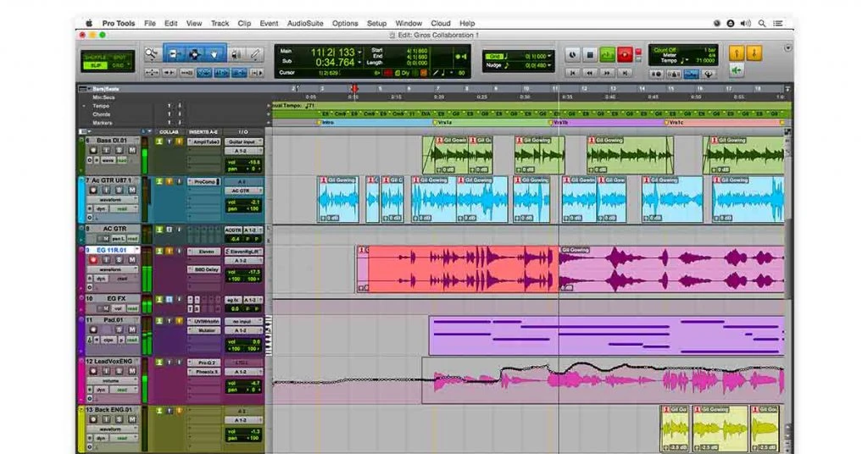Select the Trim tool
This screenshot has width=868, height=454.
(x=173, y=55)
